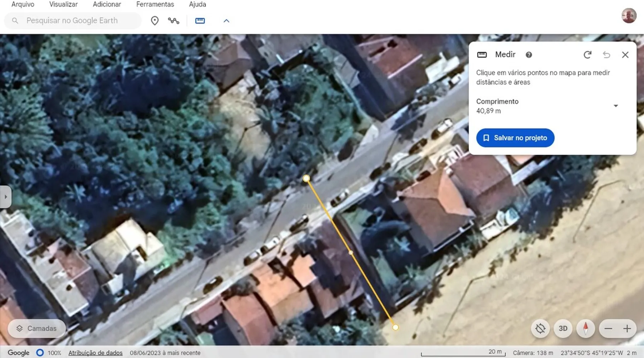Restart the measurement with the redo arrow
644x358 pixels.
[587, 55]
